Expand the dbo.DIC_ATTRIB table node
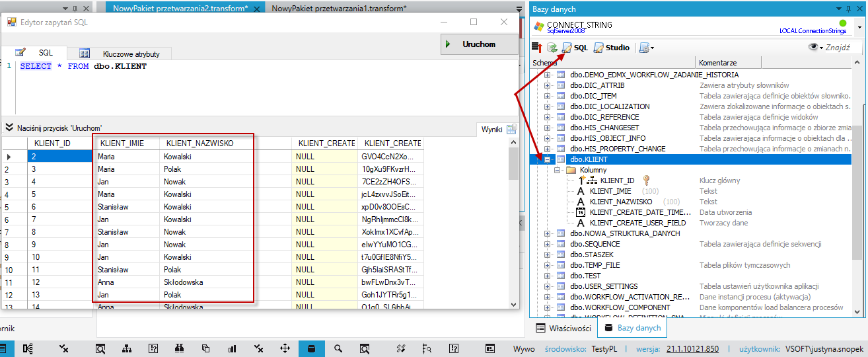Image resolution: width=868 pixels, height=357 pixels. click(x=547, y=85)
